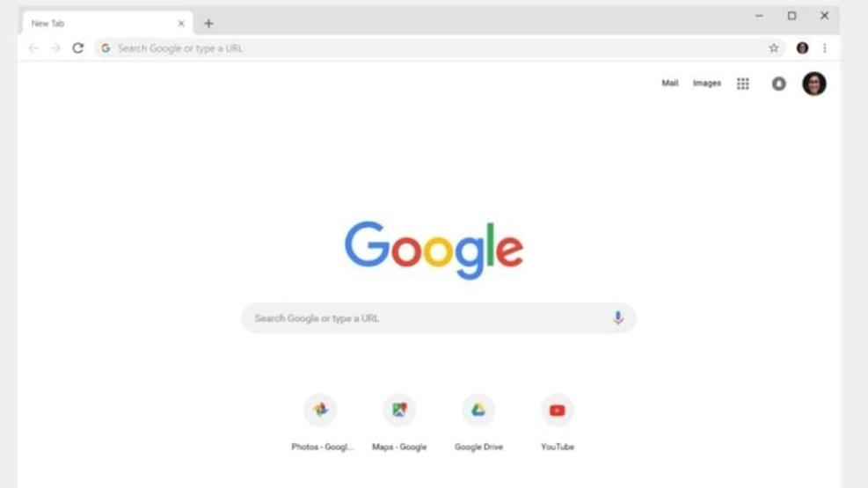The image size is (868, 488).
Task: Open the Images link
Action: pos(707,83)
